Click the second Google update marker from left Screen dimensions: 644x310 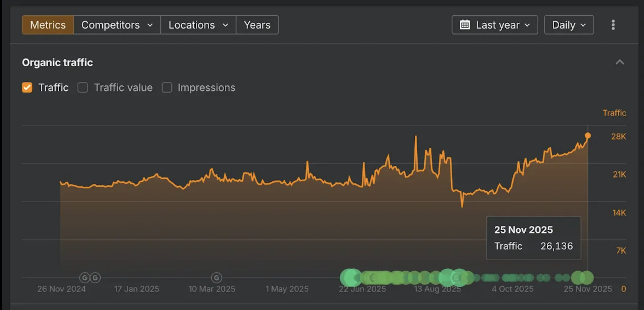[95, 278]
